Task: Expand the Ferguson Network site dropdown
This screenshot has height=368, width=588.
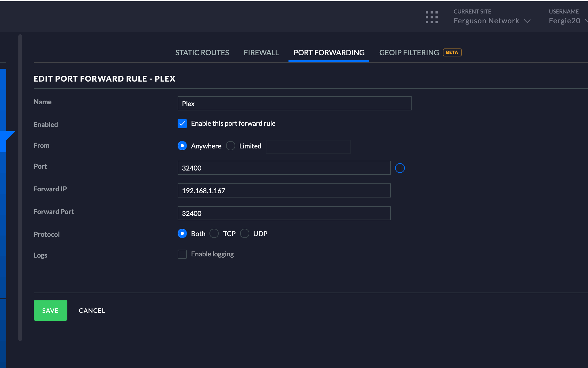Action: coord(492,21)
